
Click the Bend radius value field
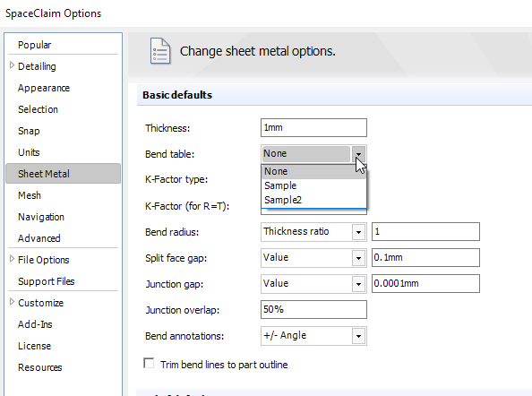click(425, 232)
